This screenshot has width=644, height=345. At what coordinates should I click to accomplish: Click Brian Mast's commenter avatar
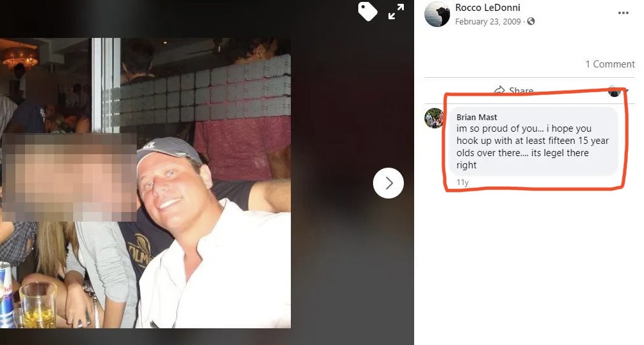click(434, 118)
